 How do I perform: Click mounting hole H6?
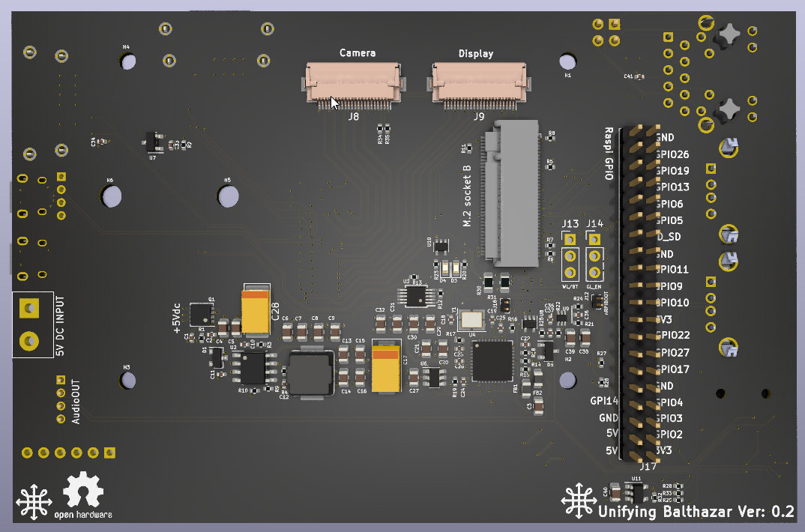112,196
